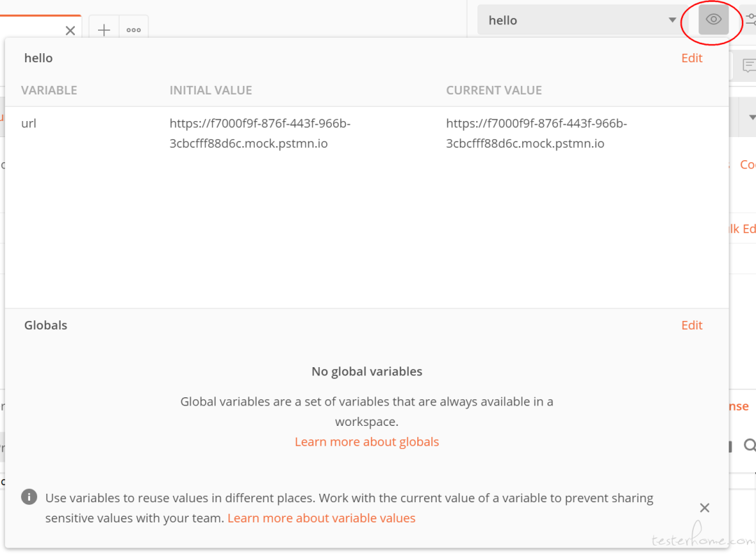Click the info icon in the banner
This screenshot has width=756, height=556.
tap(29, 497)
